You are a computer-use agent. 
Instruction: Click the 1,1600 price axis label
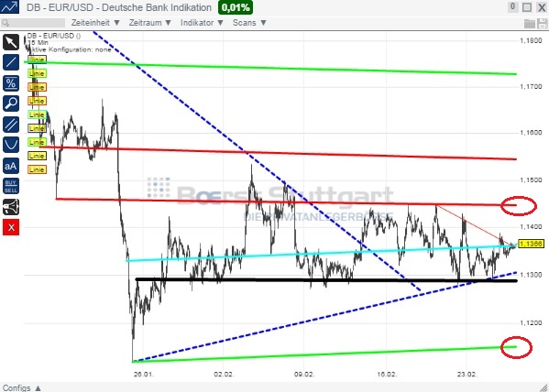click(x=531, y=133)
